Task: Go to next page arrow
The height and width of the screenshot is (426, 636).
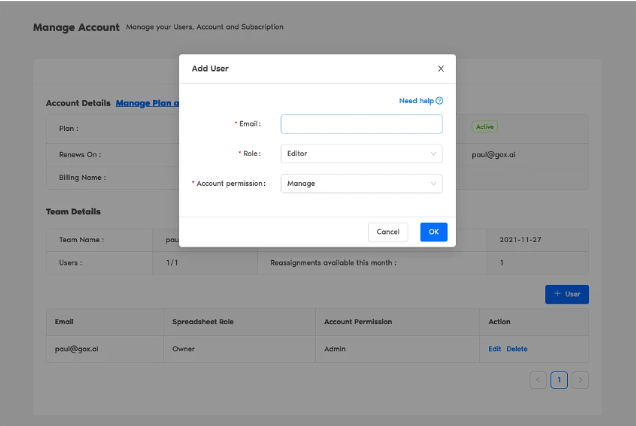Action: 580,380
